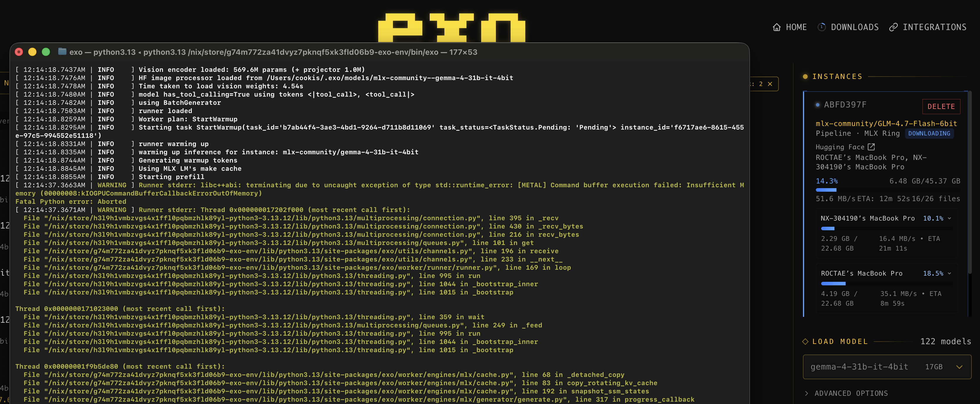Expand NX-304190's MacBook Pro download details
The width and height of the screenshot is (980, 404).
(x=949, y=218)
